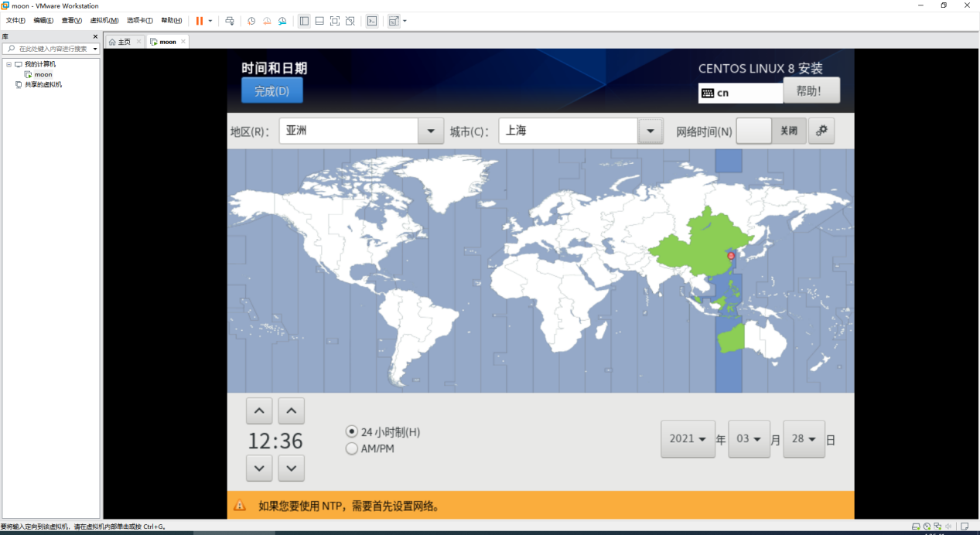
Task: Open the library search dropdown arrow
Action: [x=95, y=49]
